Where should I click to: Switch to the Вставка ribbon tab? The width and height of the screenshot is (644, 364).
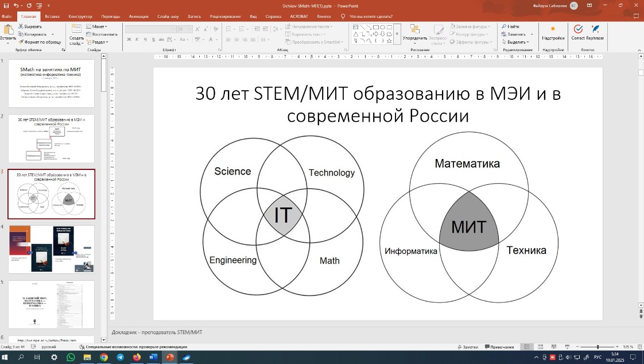click(x=52, y=16)
